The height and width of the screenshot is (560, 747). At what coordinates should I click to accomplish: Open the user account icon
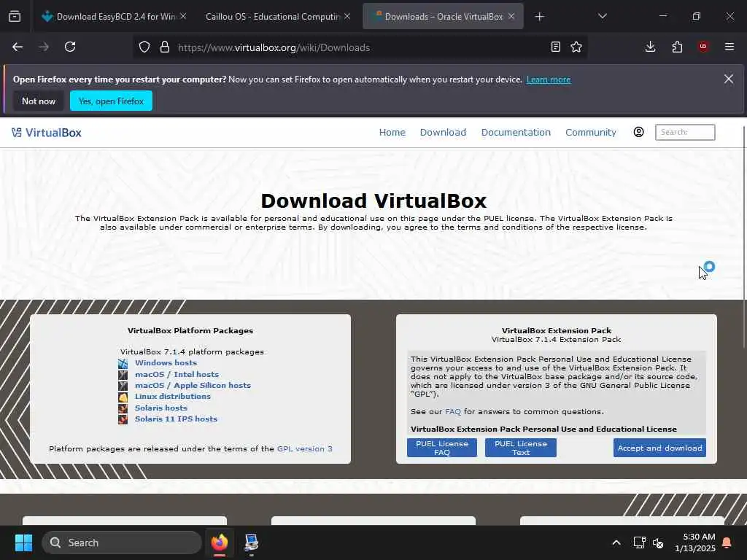click(638, 132)
